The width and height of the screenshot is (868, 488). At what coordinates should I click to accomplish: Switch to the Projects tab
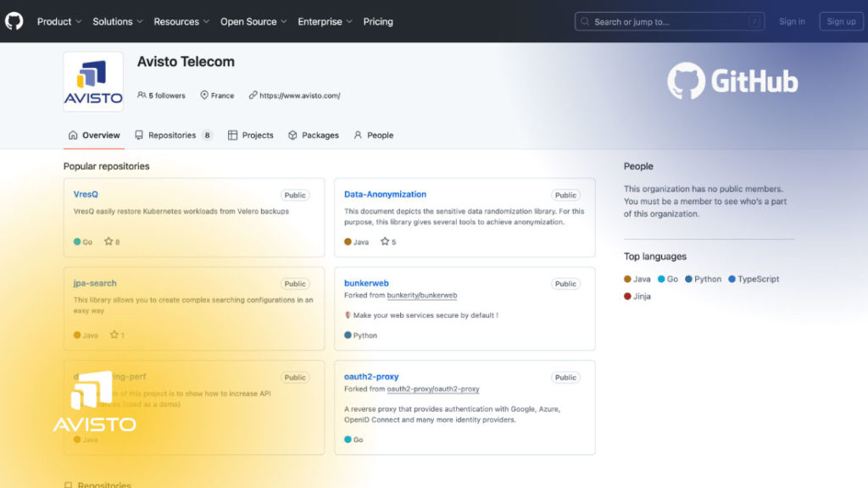[251, 135]
